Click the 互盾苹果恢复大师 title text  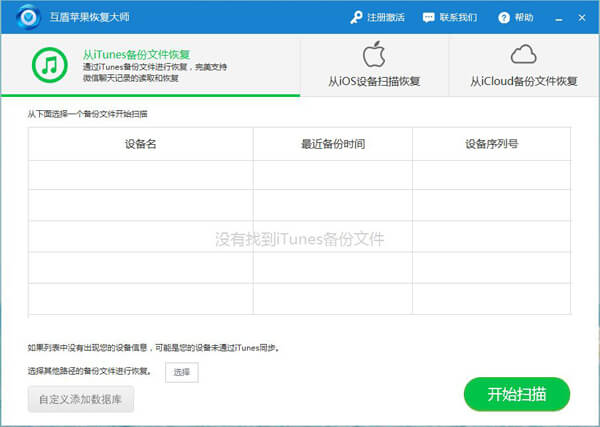[90, 17]
